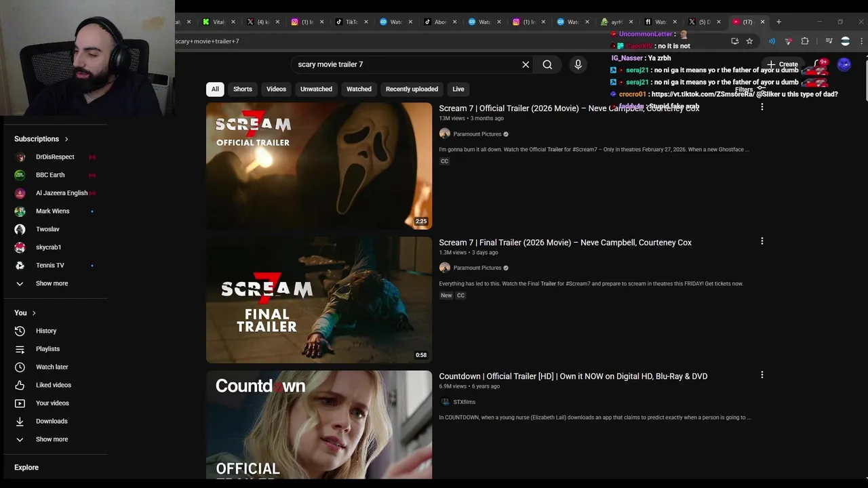Clear the search query with X
Viewport: 868px width, 488px height.
coord(526,64)
